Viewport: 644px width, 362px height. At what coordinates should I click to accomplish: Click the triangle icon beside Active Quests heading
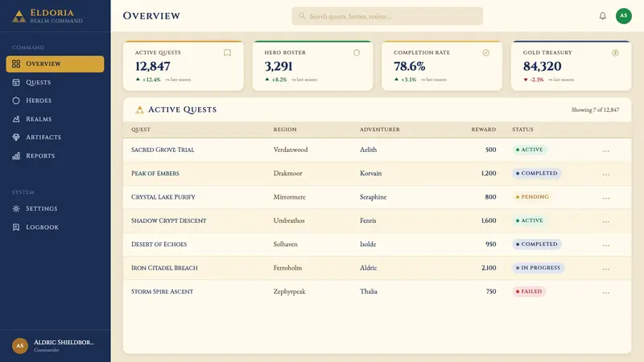coord(139,109)
